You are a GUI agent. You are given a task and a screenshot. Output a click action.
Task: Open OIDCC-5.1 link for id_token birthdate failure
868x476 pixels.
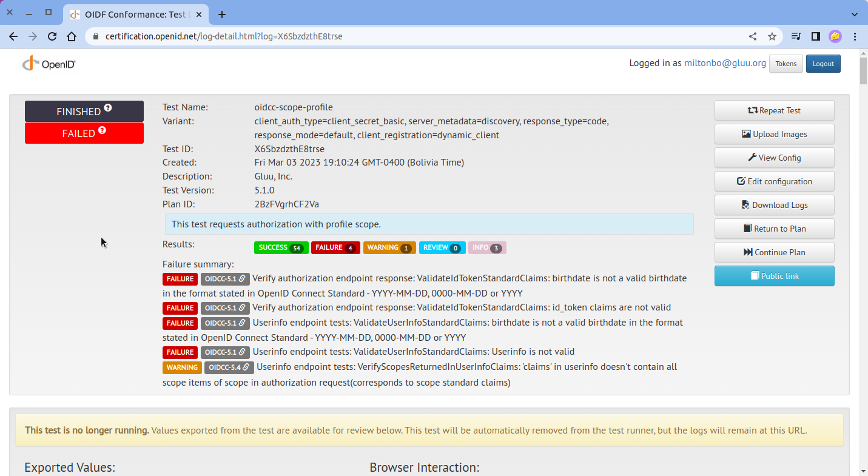coord(224,279)
